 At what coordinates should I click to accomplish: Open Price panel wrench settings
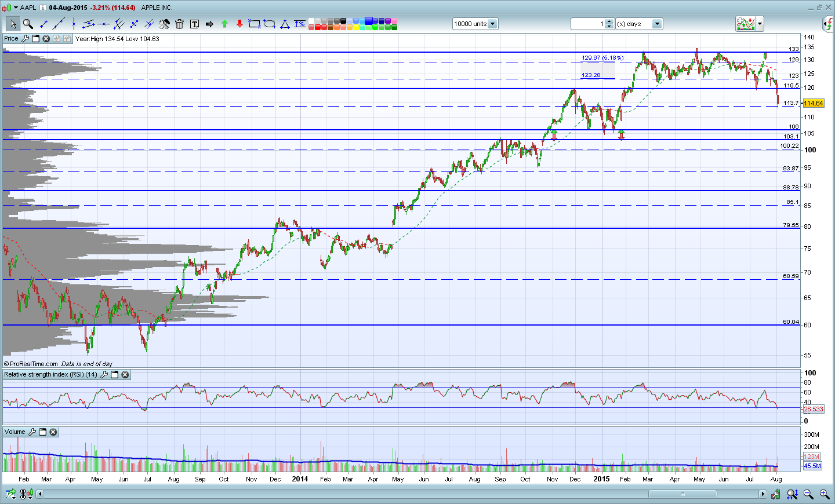click(25, 38)
